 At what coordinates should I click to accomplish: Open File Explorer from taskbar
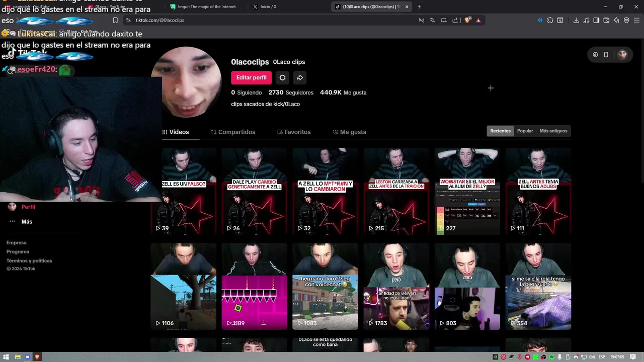pos(18,357)
